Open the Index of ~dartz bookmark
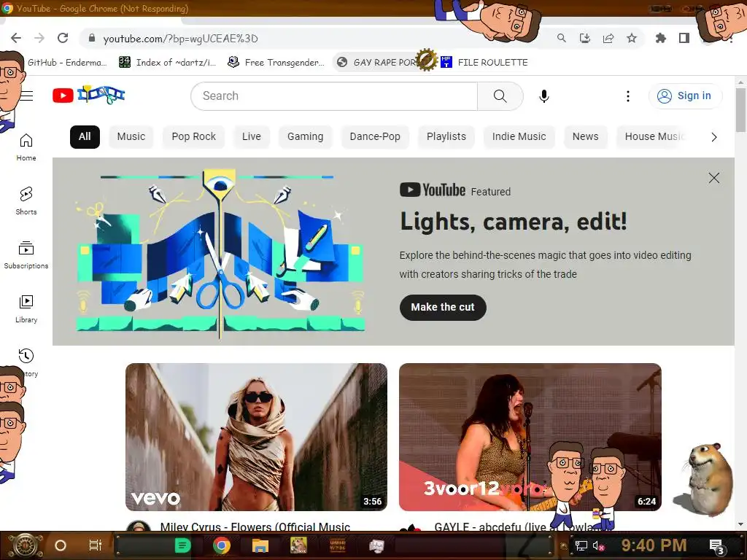This screenshot has width=747, height=560. coord(167,63)
